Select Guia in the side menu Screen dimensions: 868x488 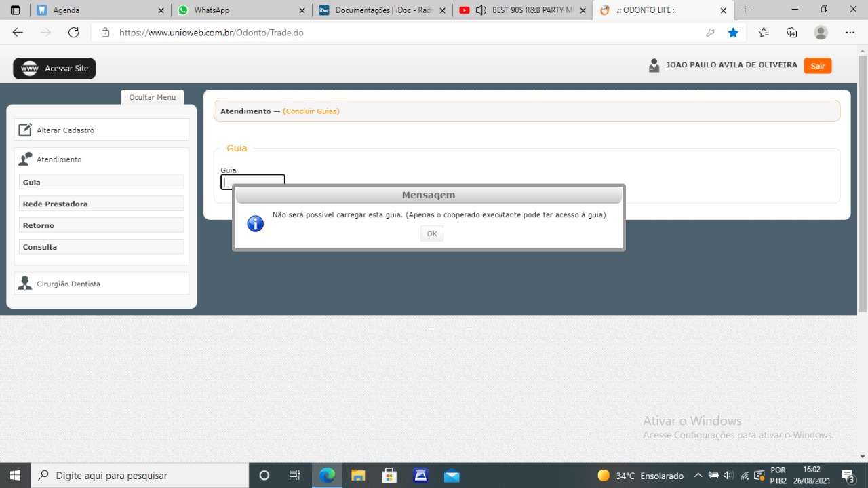(x=102, y=182)
